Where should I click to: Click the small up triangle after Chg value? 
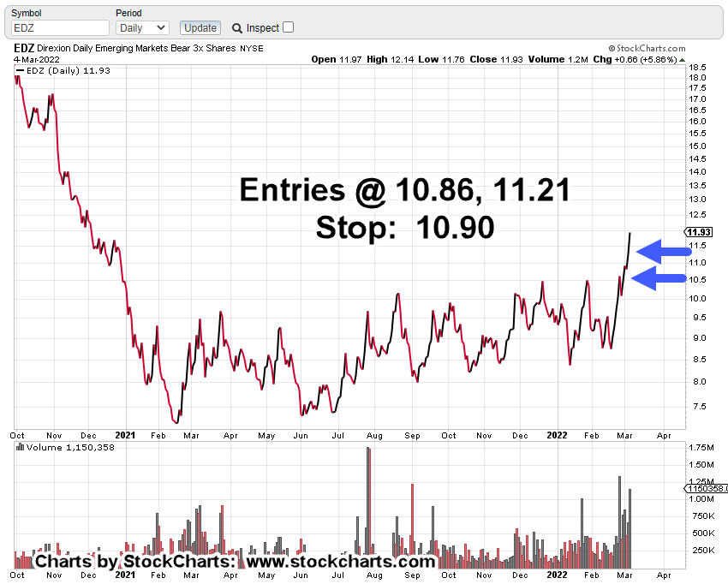[685, 60]
